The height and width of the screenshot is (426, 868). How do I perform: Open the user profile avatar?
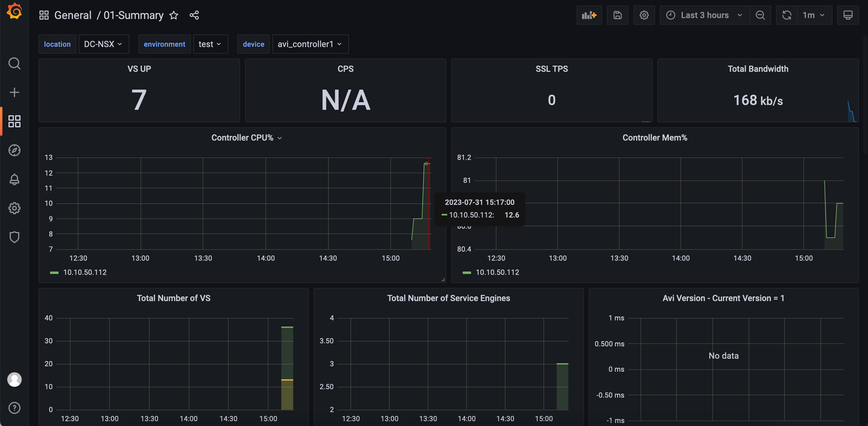coord(14,380)
